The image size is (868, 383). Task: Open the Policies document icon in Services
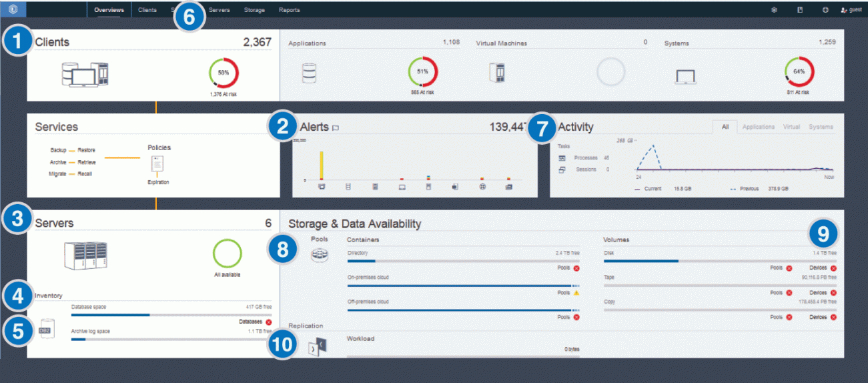tap(158, 163)
